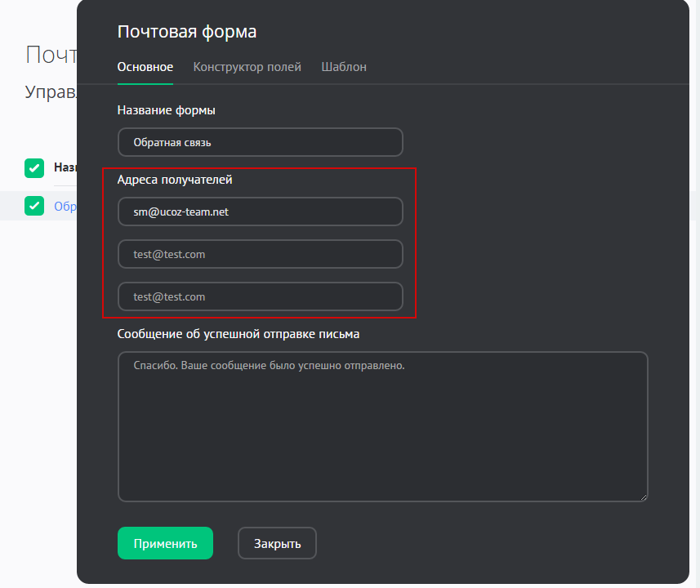Select the Шаблон tab

344,67
